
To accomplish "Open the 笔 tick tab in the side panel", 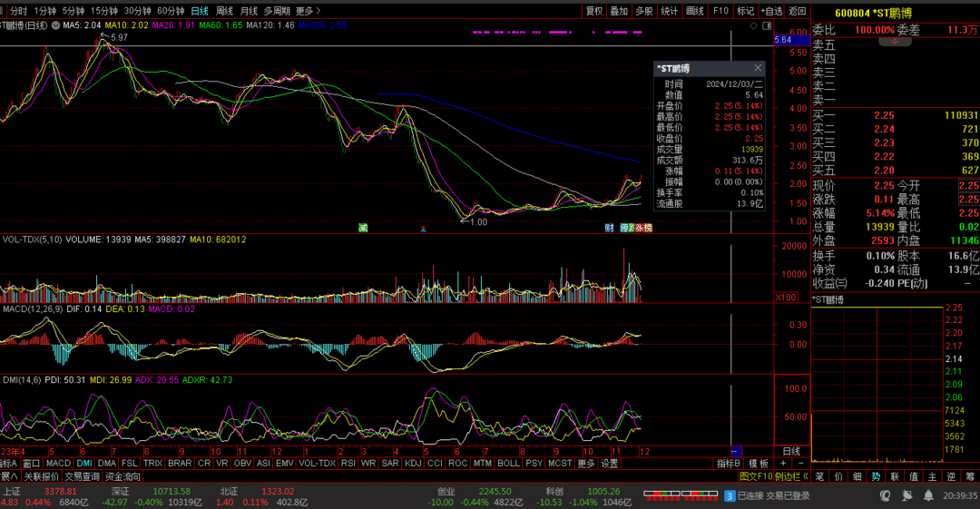I will (x=819, y=476).
